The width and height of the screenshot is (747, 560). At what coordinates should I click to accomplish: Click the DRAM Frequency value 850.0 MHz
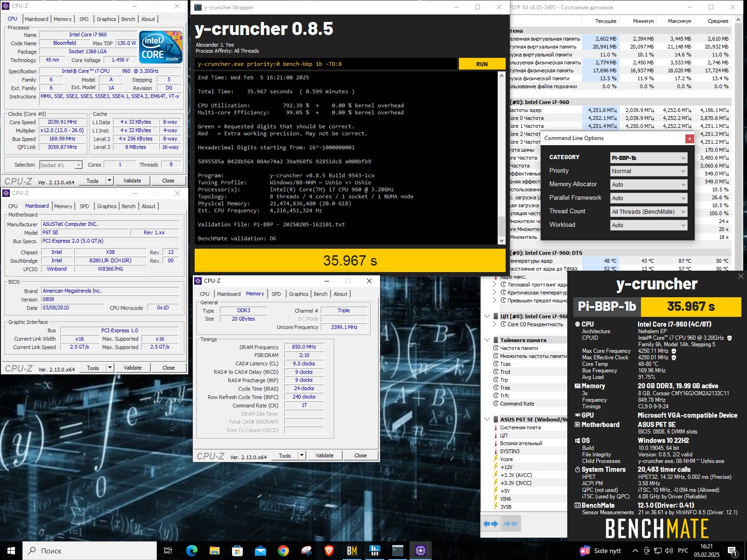coord(304,347)
